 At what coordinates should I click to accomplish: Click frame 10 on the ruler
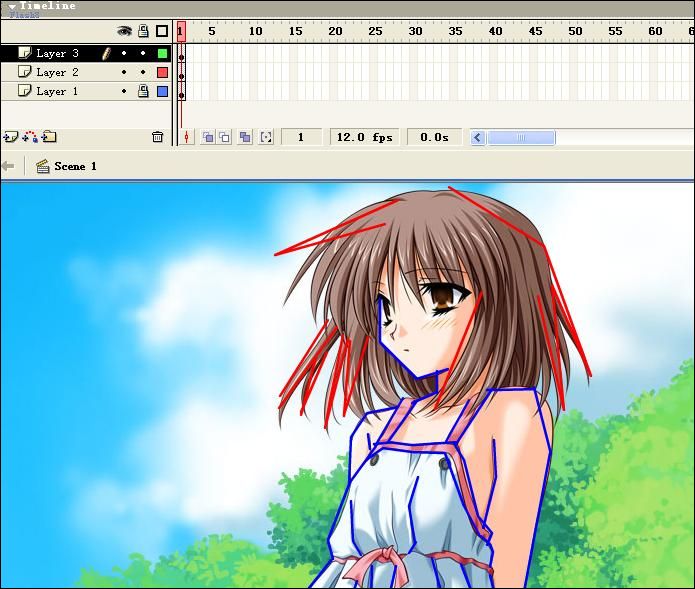[255, 31]
